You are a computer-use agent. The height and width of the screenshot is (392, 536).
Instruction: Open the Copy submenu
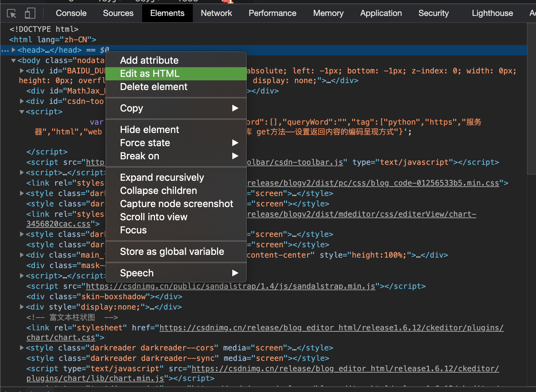(176, 108)
